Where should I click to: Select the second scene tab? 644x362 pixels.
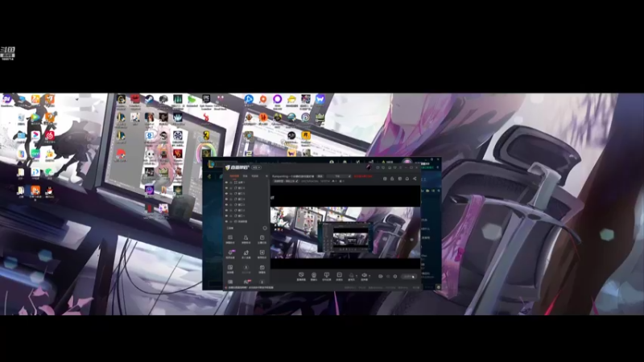coord(246,176)
